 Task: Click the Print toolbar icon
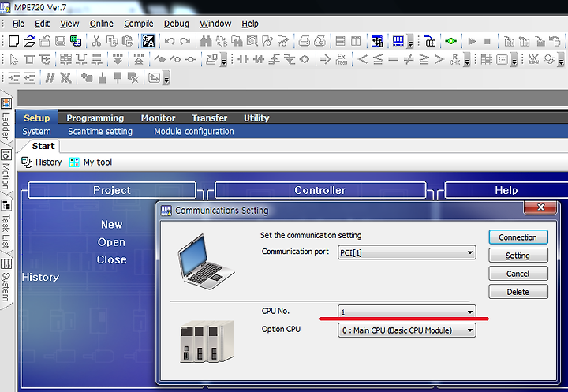click(x=304, y=41)
